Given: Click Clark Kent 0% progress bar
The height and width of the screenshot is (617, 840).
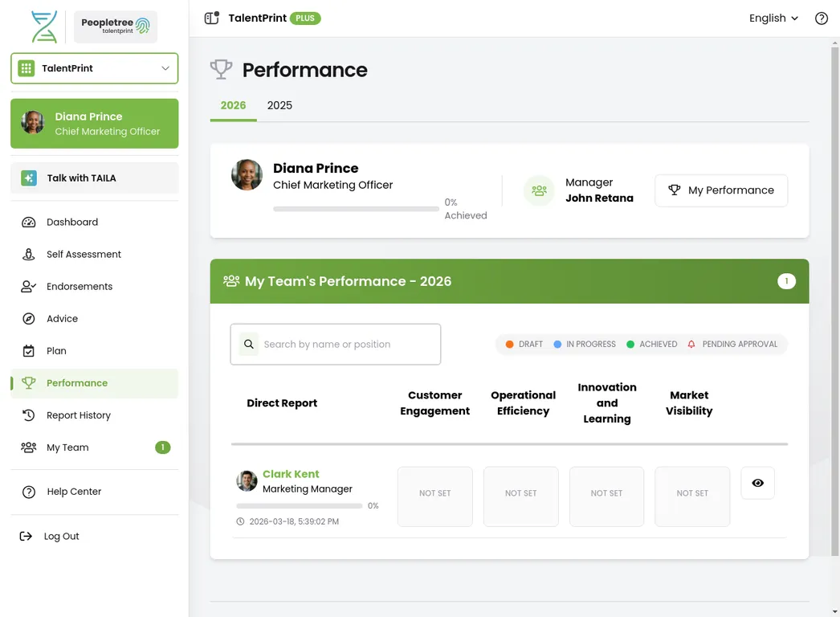Looking at the screenshot, I should (299, 505).
